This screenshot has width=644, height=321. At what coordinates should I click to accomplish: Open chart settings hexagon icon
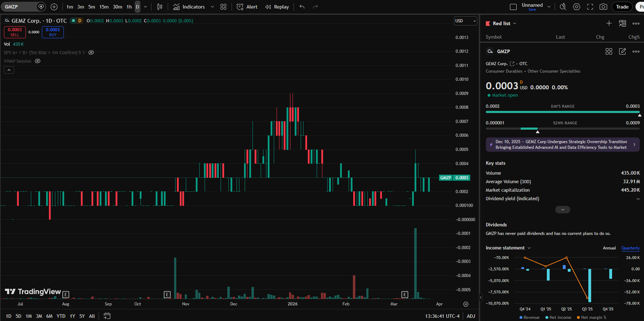click(576, 7)
